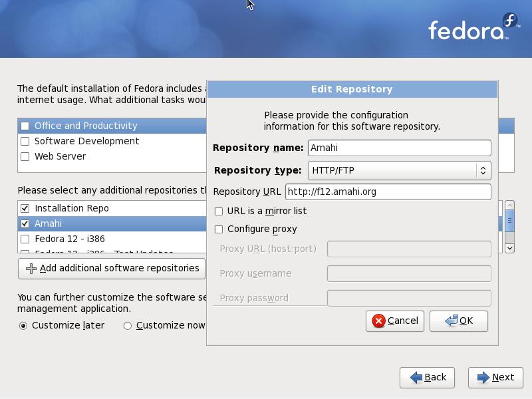
Task: Select the Installation Repo row
Action: pos(112,208)
